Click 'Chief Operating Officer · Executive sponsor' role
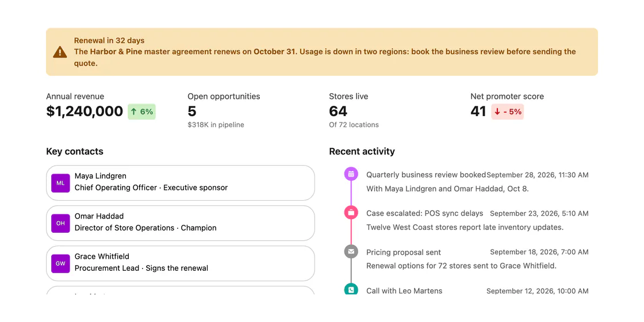The width and height of the screenshot is (644, 322). [x=151, y=187]
